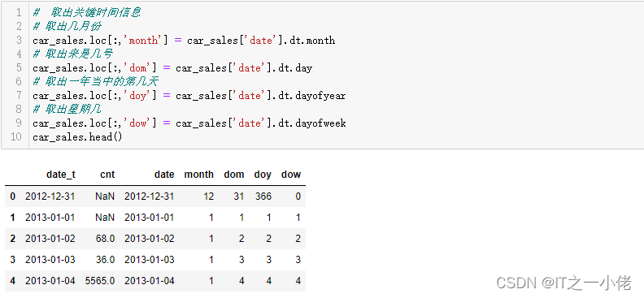Click the 2013-01-03 date_t cell

pyautogui.click(x=50, y=260)
